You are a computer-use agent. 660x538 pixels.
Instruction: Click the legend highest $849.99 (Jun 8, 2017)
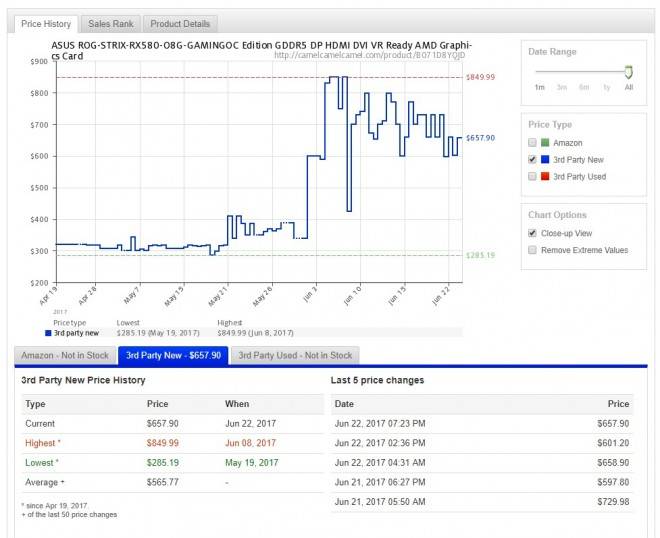[x=255, y=333]
